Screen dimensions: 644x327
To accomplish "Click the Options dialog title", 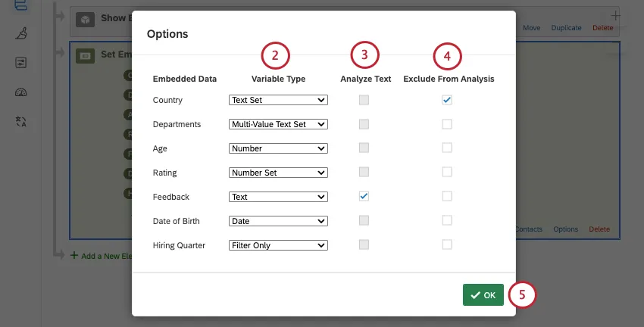I will coord(167,33).
